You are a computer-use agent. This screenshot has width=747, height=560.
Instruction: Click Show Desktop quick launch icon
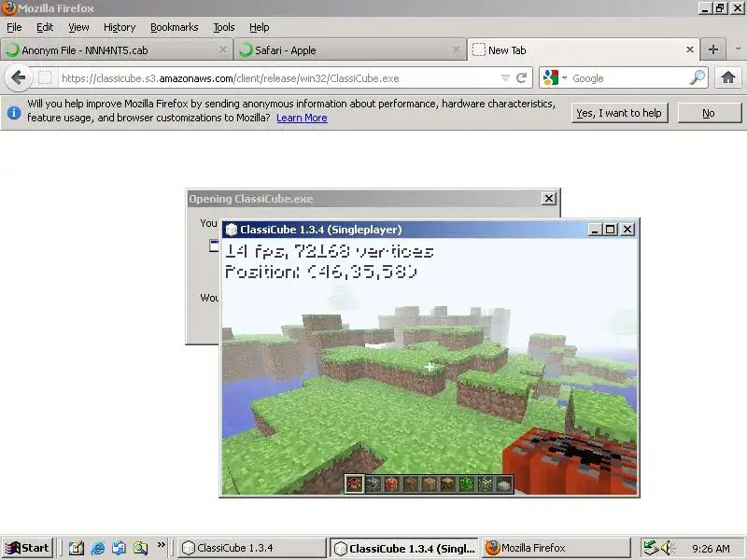[x=77, y=548]
